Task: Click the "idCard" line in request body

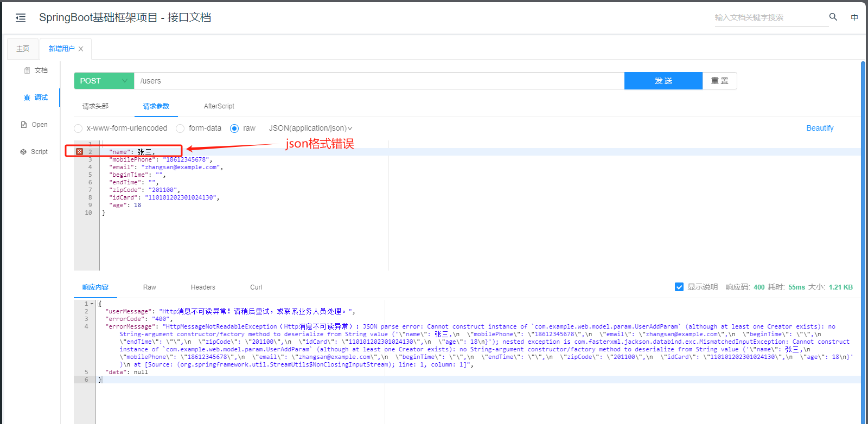Action: [x=164, y=197]
